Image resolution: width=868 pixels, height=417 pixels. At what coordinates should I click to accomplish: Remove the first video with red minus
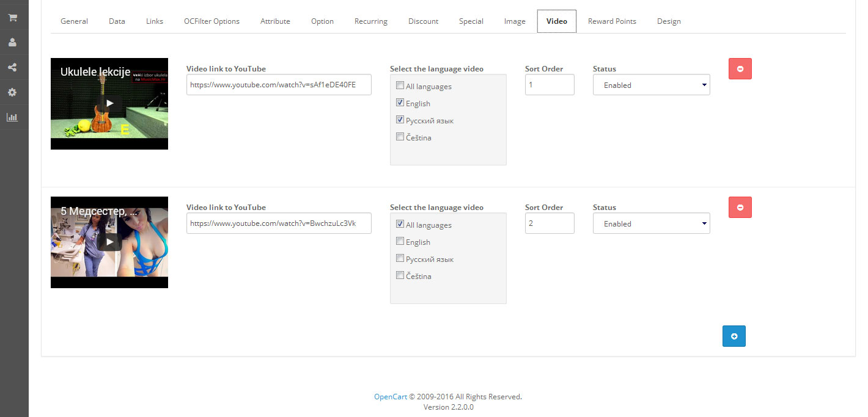coord(740,69)
